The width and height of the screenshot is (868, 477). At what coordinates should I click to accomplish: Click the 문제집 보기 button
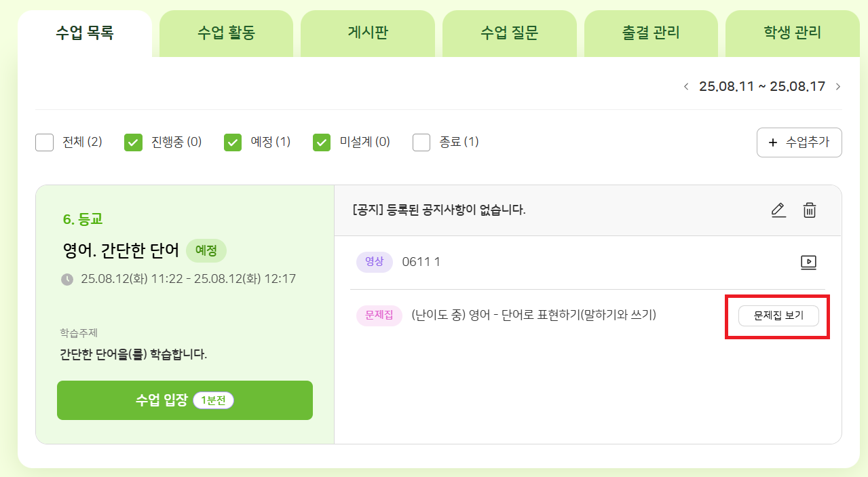coord(778,316)
